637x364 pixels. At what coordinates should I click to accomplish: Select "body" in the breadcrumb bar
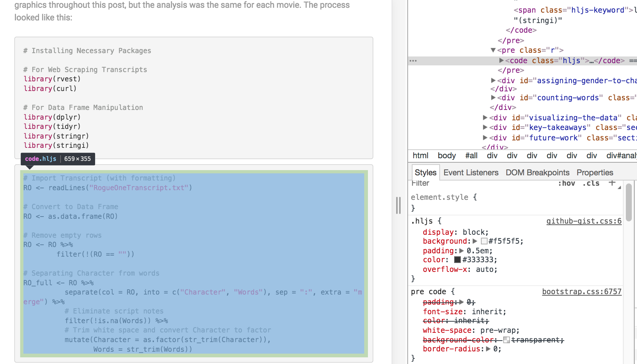point(446,156)
